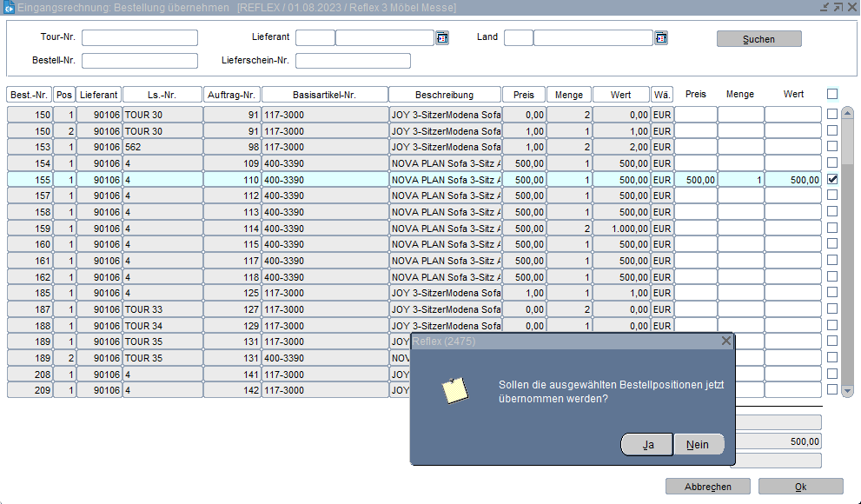Confirm with the Ja button

(647, 444)
